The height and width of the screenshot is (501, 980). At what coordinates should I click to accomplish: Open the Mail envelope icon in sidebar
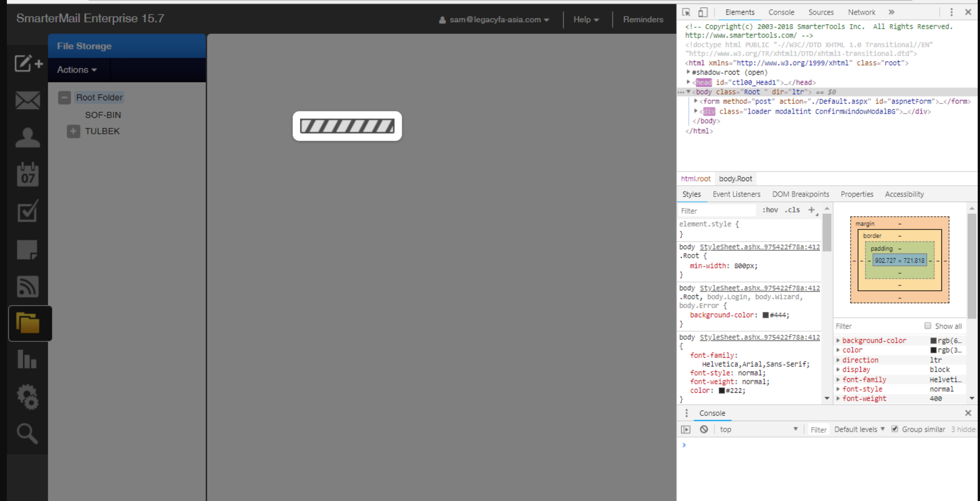[x=27, y=100]
